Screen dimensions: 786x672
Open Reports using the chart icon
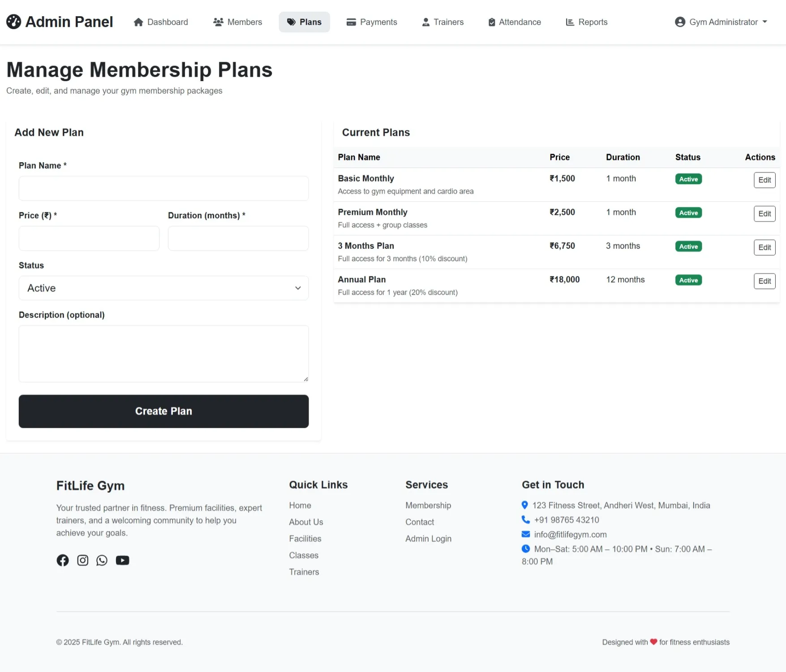click(x=569, y=22)
